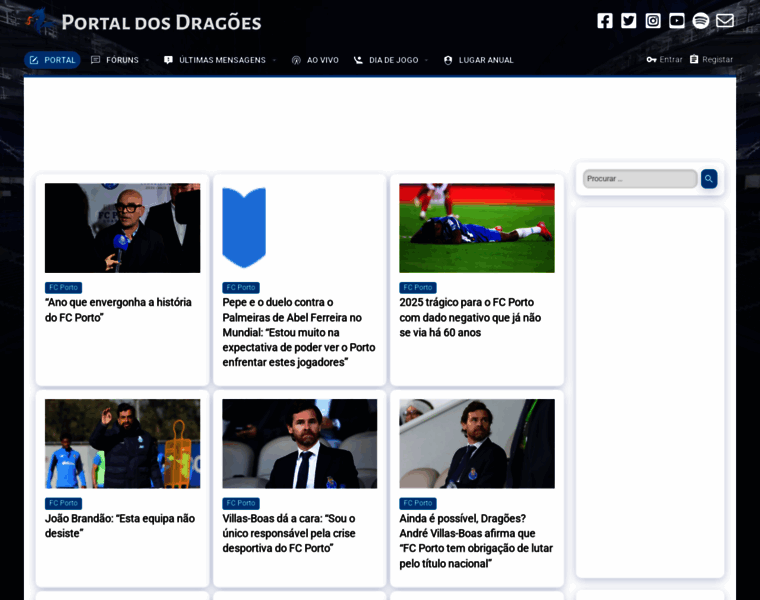
Task: Open thumbnail of man interviewed with microphone
Action: click(123, 228)
